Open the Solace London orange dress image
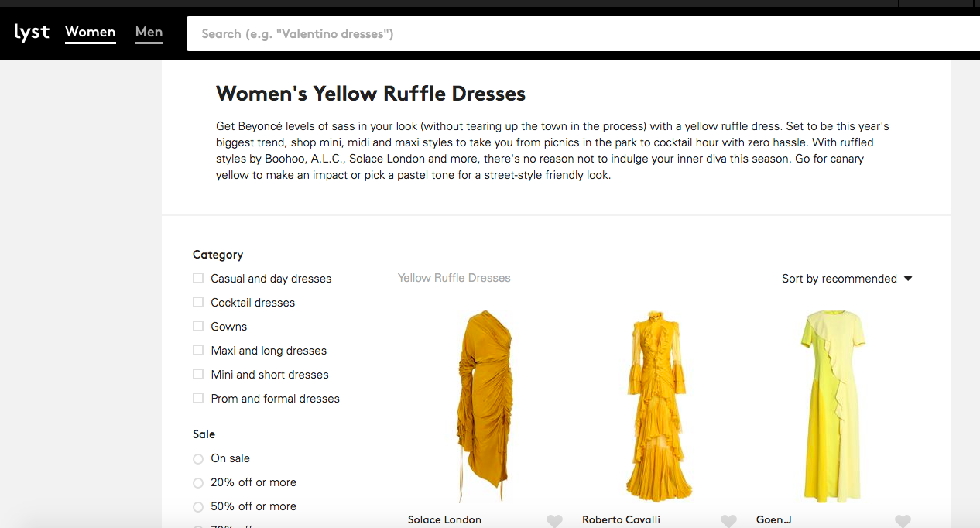Image resolution: width=980 pixels, height=528 pixels. coord(485,406)
